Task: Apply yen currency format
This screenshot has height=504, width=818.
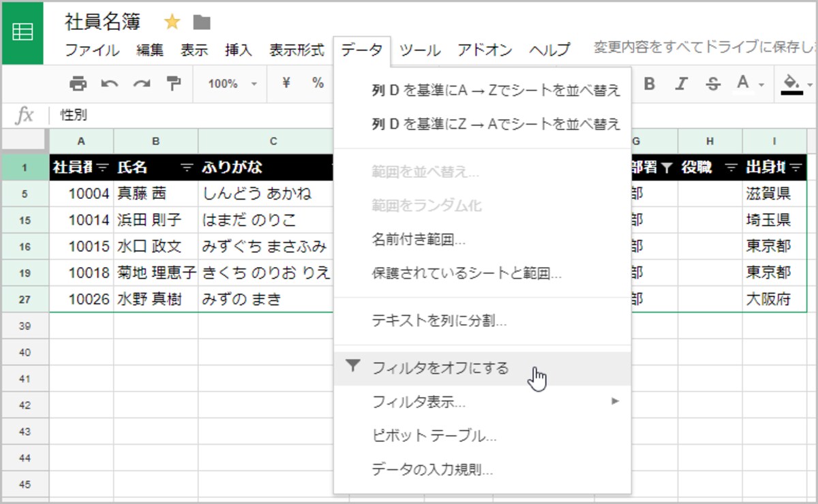Action: 286,83
